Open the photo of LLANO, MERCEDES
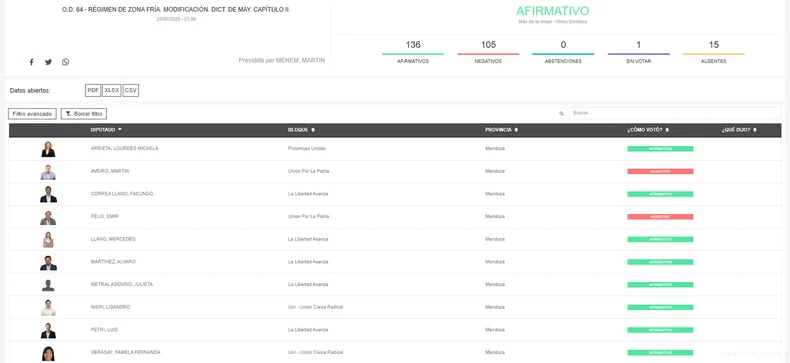The height and width of the screenshot is (363, 790). pos(48,240)
